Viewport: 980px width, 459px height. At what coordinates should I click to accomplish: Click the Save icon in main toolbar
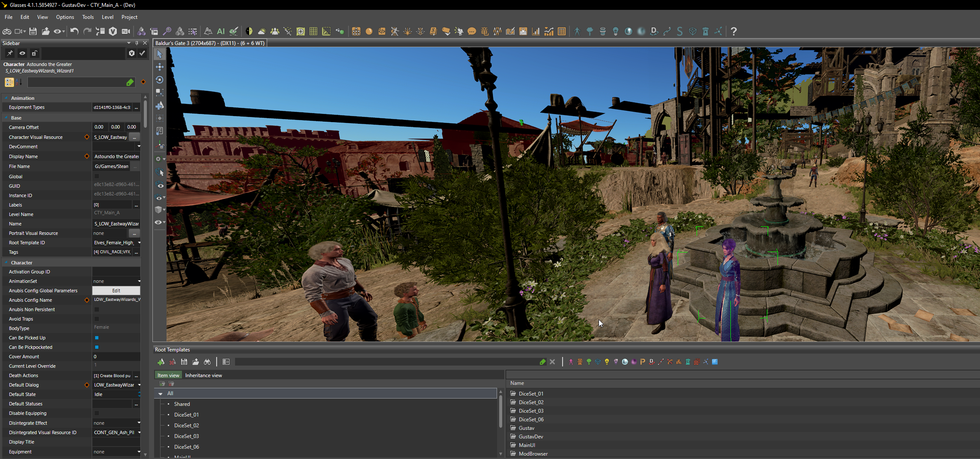33,31
